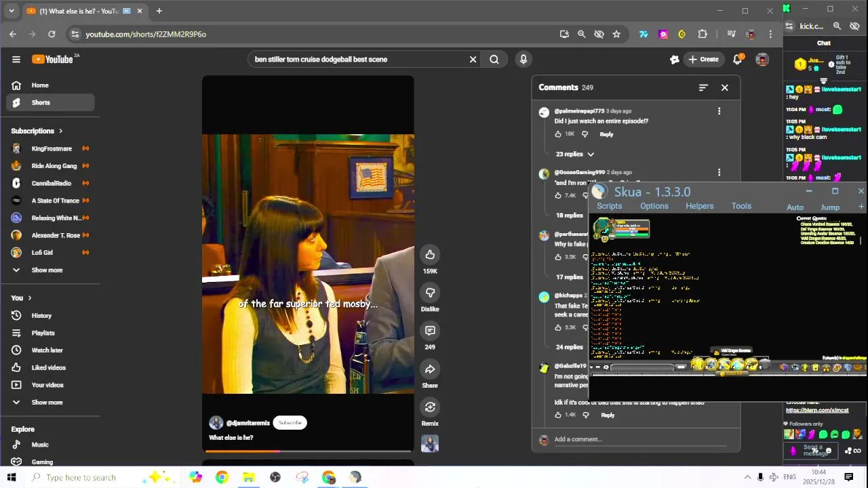Open the Short's comments icon showing 249

430,331
